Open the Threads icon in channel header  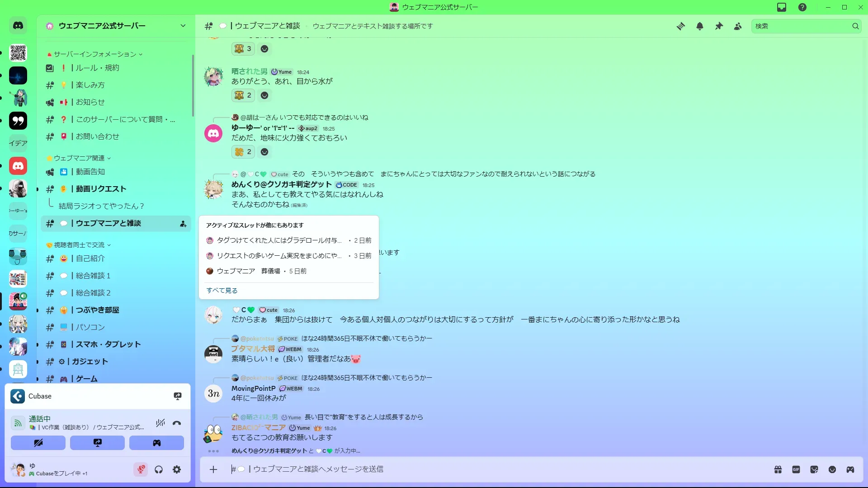point(680,26)
